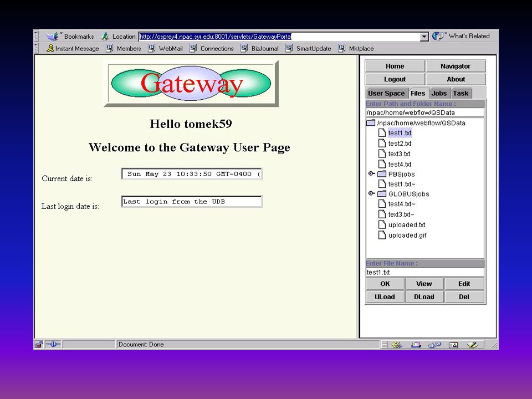Select test1.txt in the file tree

(x=400, y=132)
